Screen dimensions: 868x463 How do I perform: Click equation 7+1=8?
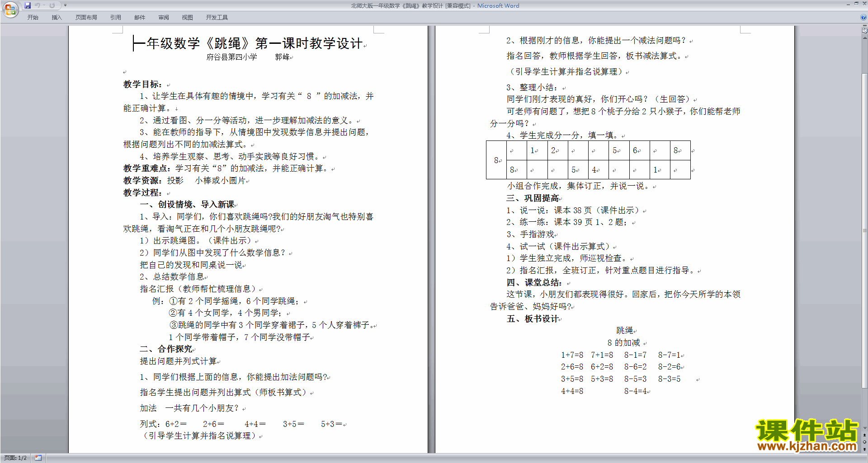coord(602,355)
